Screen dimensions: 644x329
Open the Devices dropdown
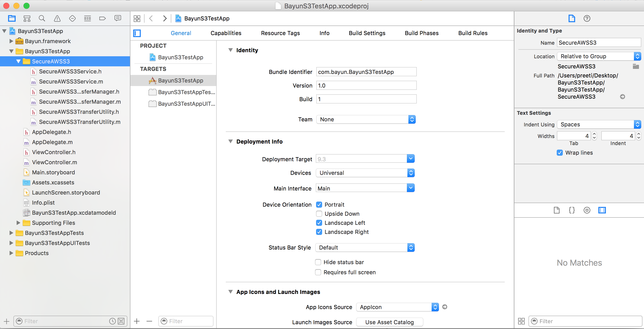tap(365, 173)
